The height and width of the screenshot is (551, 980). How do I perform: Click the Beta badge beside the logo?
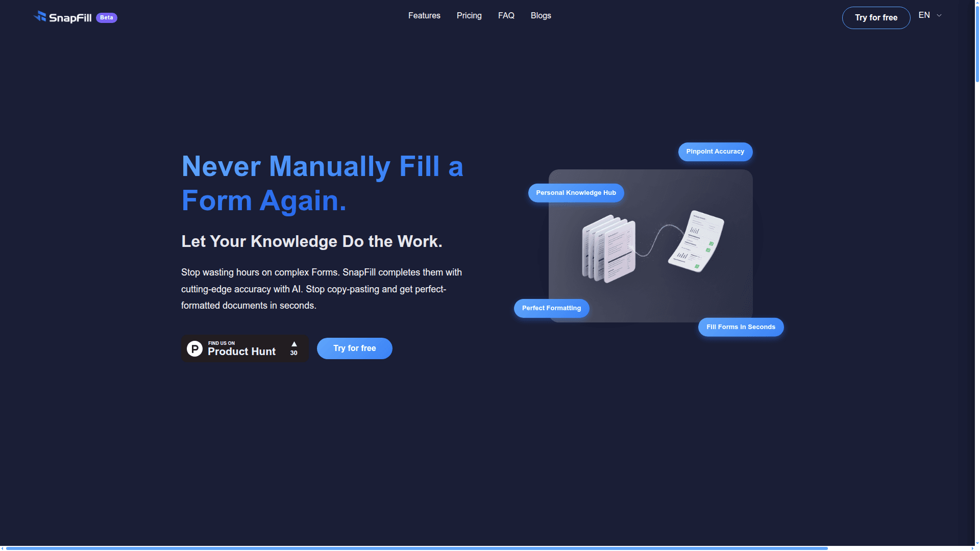(107, 18)
